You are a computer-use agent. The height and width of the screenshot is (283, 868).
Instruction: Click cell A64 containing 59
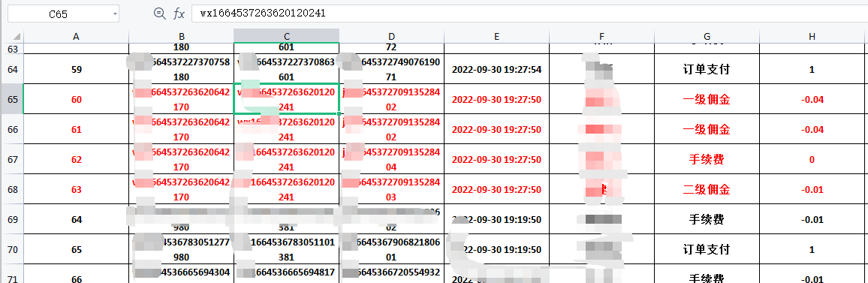(x=77, y=70)
